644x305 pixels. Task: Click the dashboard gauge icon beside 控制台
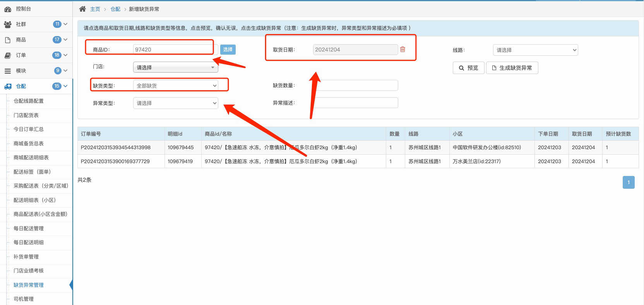point(8,9)
